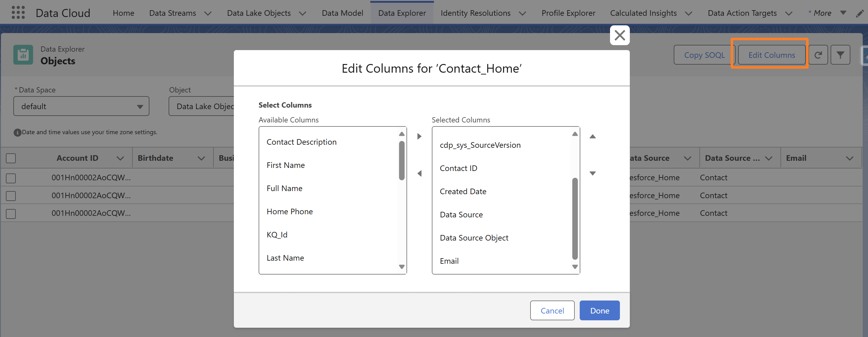Viewport: 868px width, 337px height.
Task: Click the pencil edit navigation icon
Action: (860, 13)
